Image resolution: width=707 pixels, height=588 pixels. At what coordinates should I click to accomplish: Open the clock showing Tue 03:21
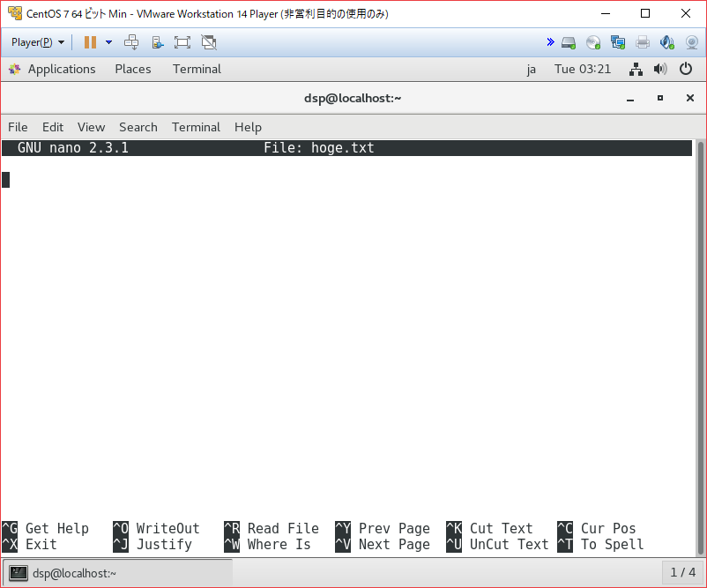[583, 69]
